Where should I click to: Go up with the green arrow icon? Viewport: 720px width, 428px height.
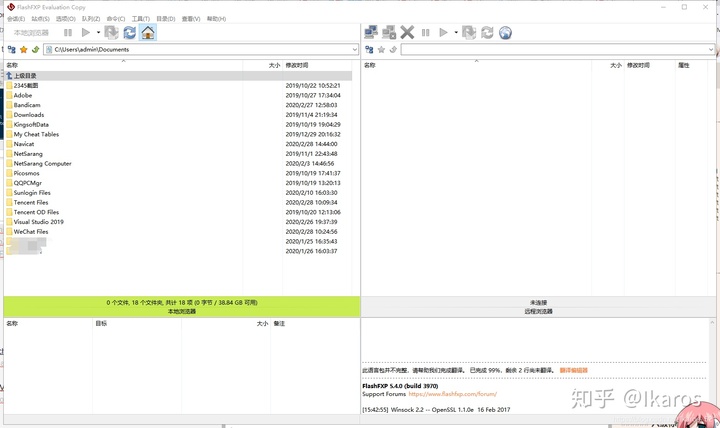(35, 50)
